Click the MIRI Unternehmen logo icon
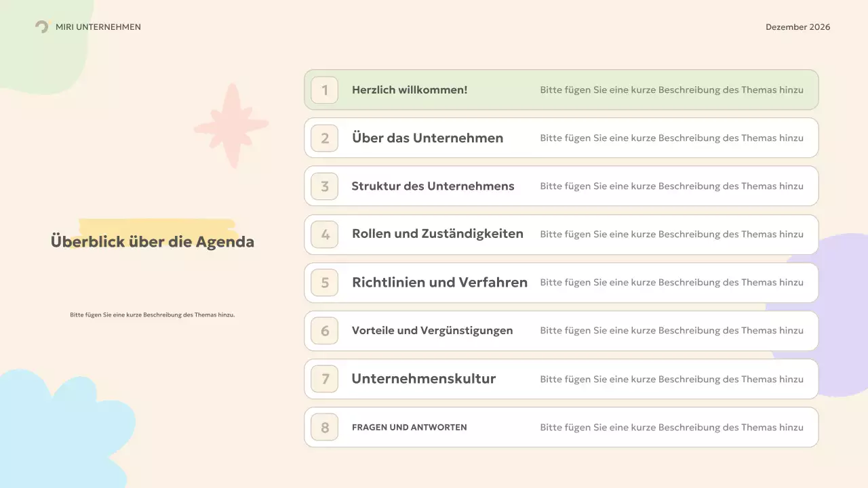 42,27
